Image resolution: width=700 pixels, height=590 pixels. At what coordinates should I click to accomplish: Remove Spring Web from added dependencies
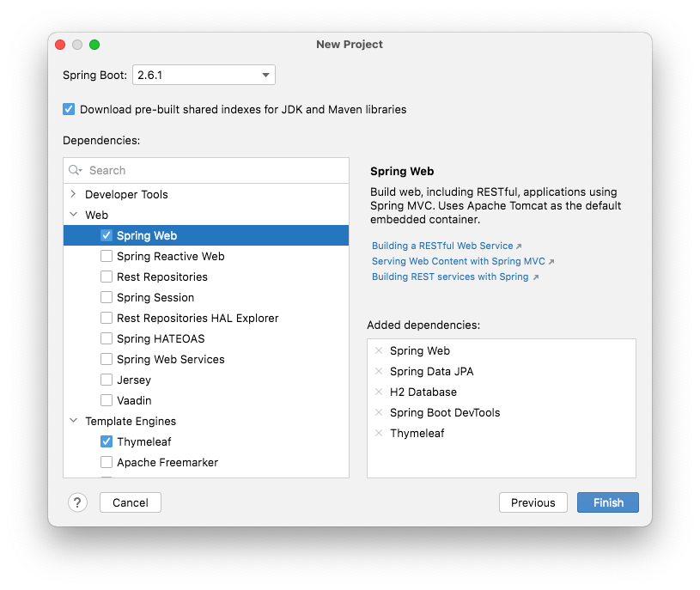[x=379, y=350]
